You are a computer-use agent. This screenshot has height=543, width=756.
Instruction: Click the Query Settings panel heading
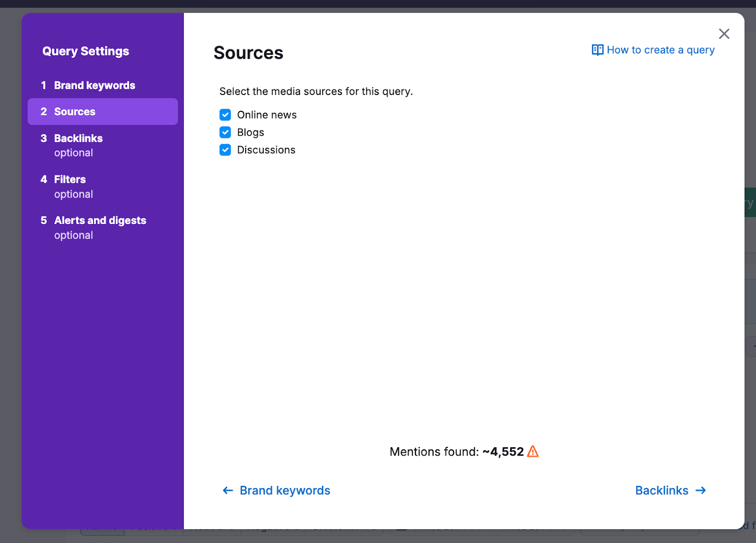[x=86, y=51]
